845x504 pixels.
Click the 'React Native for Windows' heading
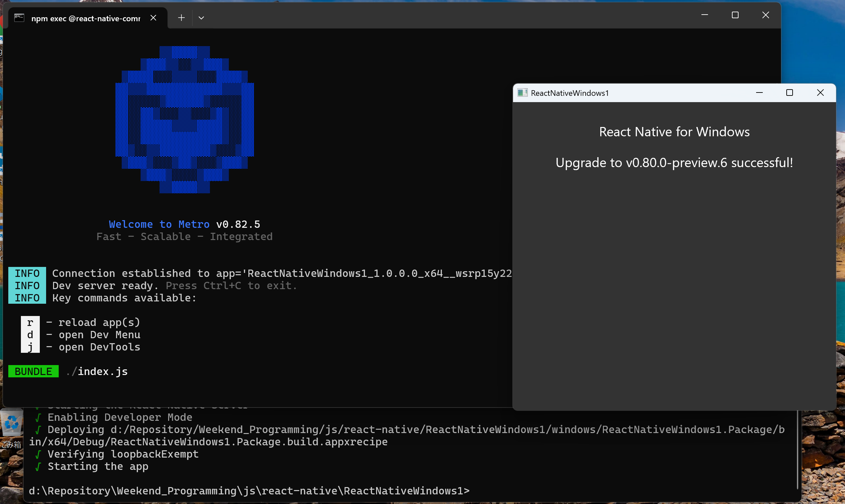[x=674, y=132]
